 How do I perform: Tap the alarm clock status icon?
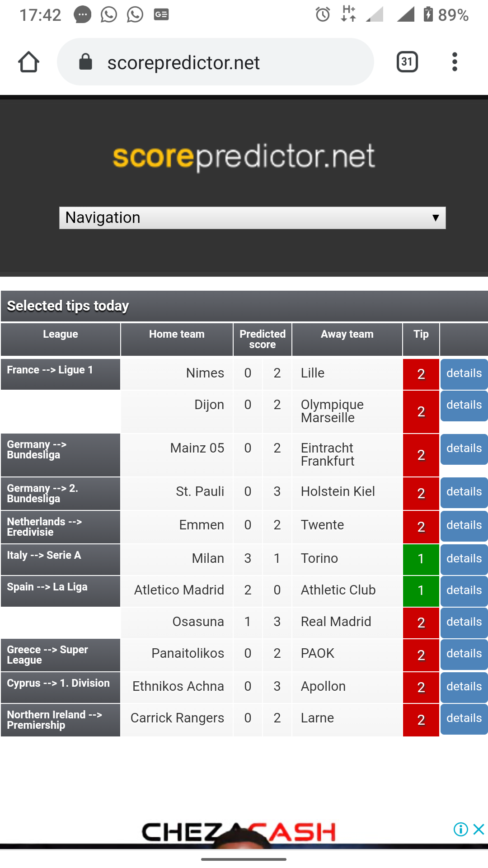(323, 14)
